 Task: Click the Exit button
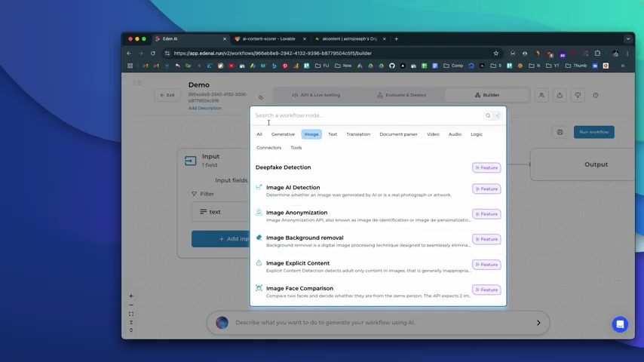(x=167, y=95)
